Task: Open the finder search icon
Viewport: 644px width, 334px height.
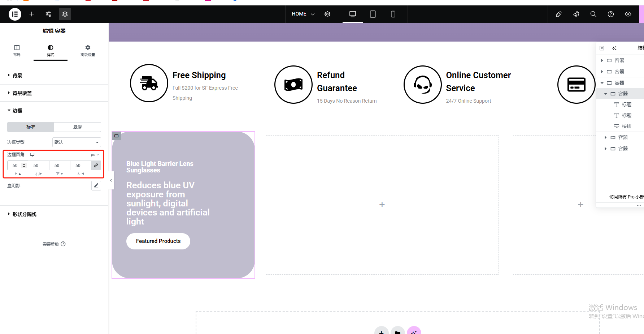Action: point(593,14)
